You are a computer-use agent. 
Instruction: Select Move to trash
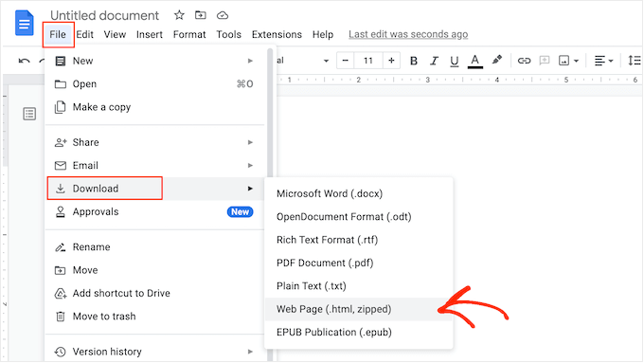pyautogui.click(x=154, y=317)
